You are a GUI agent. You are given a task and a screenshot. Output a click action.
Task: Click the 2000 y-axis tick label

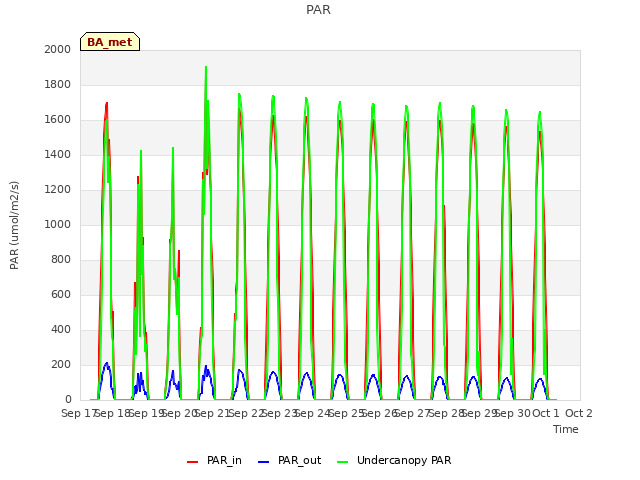pyautogui.click(x=58, y=49)
